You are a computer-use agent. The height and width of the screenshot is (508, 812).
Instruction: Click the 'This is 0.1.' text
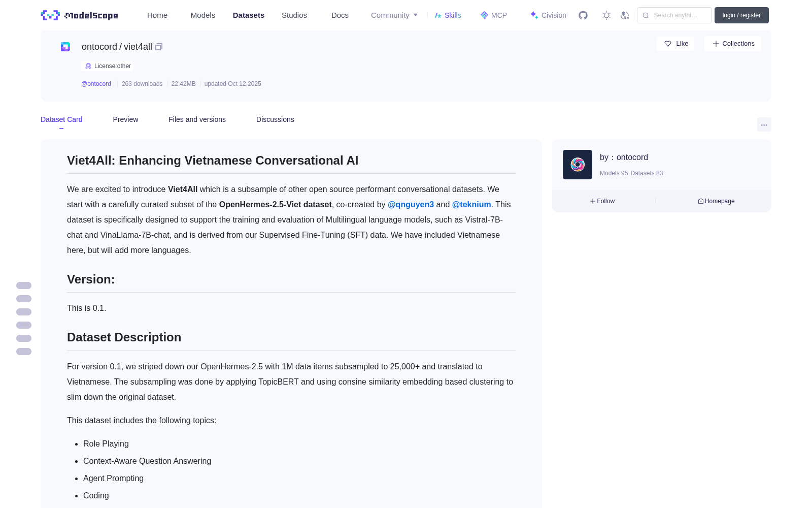pos(86,308)
